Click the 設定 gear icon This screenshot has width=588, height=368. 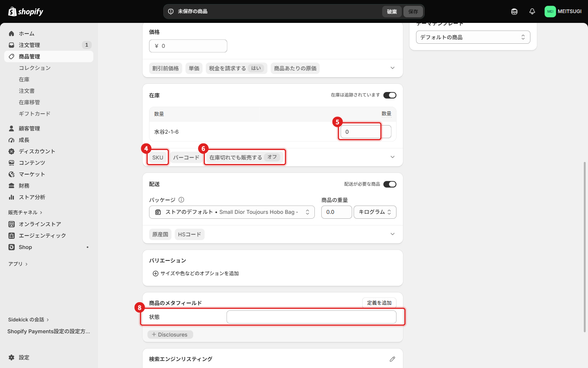[x=11, y=357]
